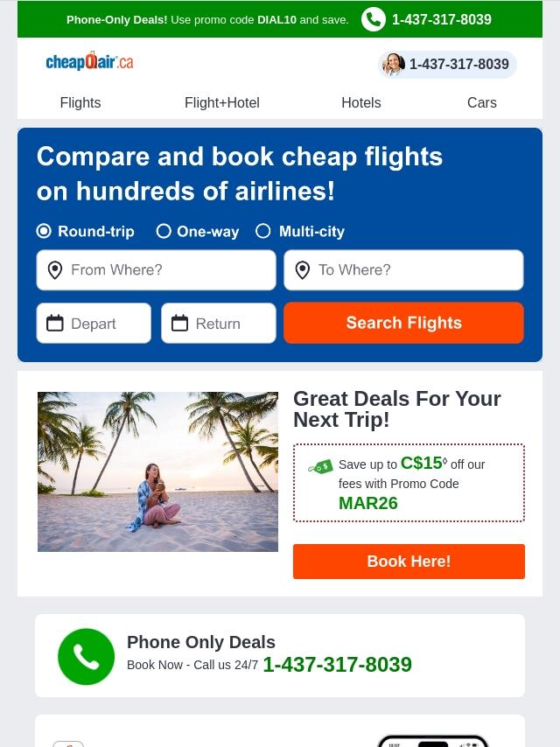Open the CheapOair.ca logo homepage

(x=89, y=61)
